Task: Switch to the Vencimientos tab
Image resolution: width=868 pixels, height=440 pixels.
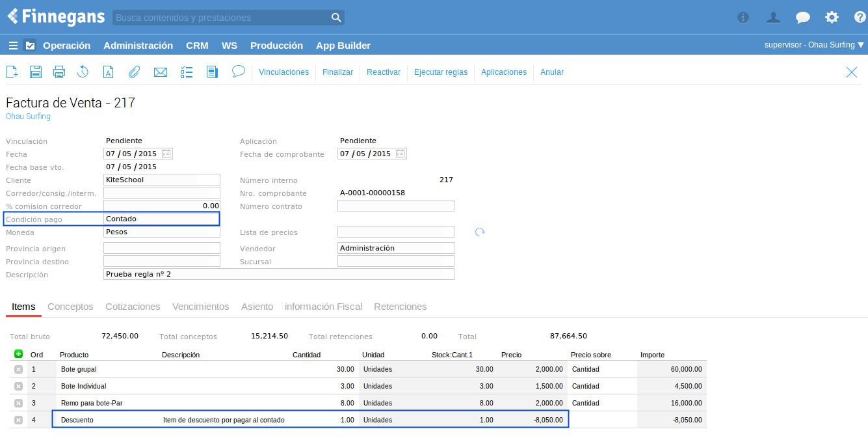Action: (x=200, y=307)
